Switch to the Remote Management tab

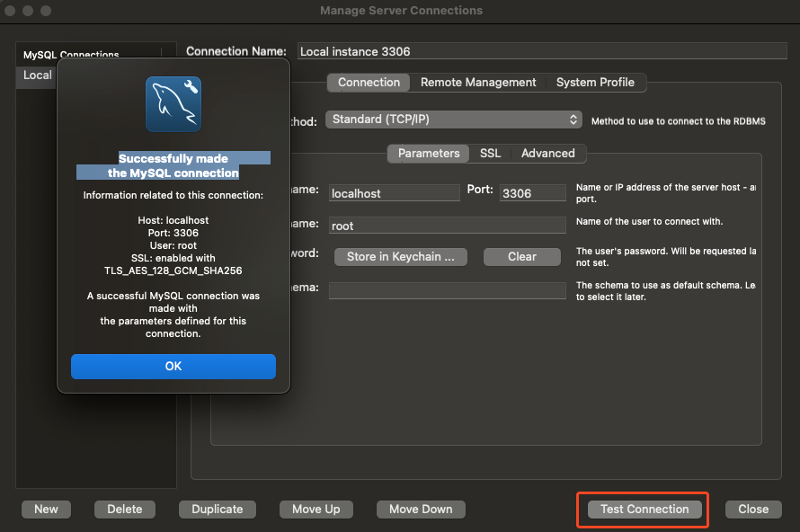coord(478,83)
